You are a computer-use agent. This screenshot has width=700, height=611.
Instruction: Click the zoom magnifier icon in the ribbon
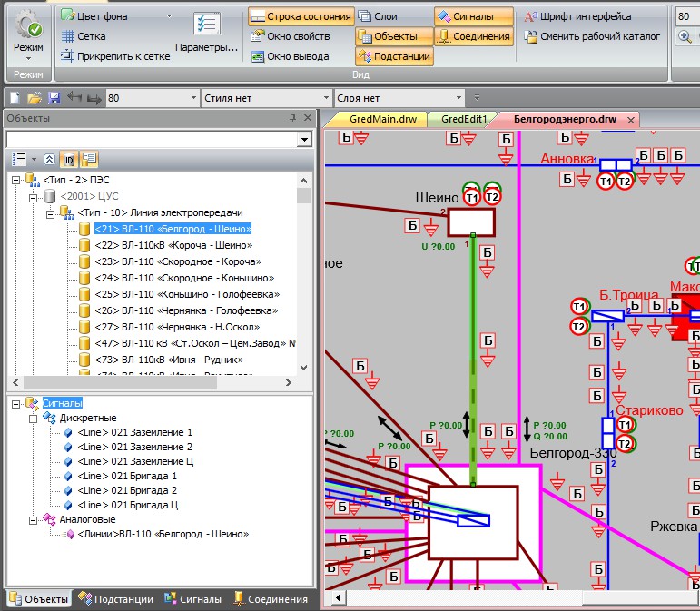tap(685, 36)
